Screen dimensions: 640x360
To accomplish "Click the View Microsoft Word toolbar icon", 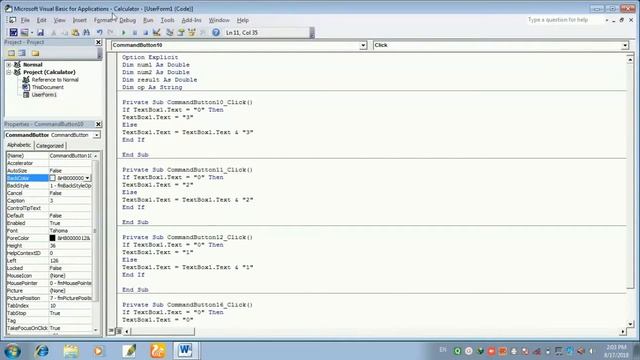I will (13, 32).
